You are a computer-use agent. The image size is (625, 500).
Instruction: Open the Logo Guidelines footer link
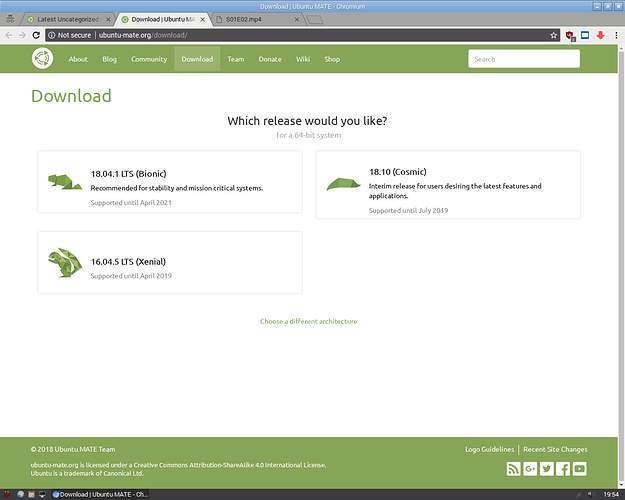pos(489,449)
